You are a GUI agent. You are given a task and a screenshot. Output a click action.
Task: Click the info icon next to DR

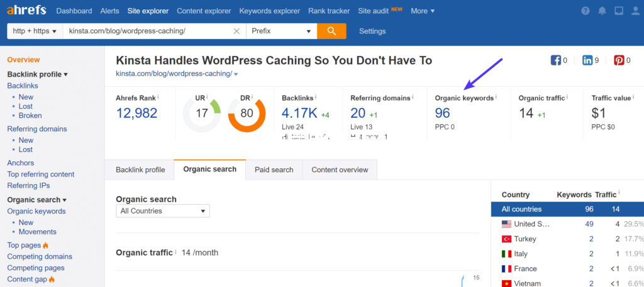pyautogui.click(x=252, y=97)
